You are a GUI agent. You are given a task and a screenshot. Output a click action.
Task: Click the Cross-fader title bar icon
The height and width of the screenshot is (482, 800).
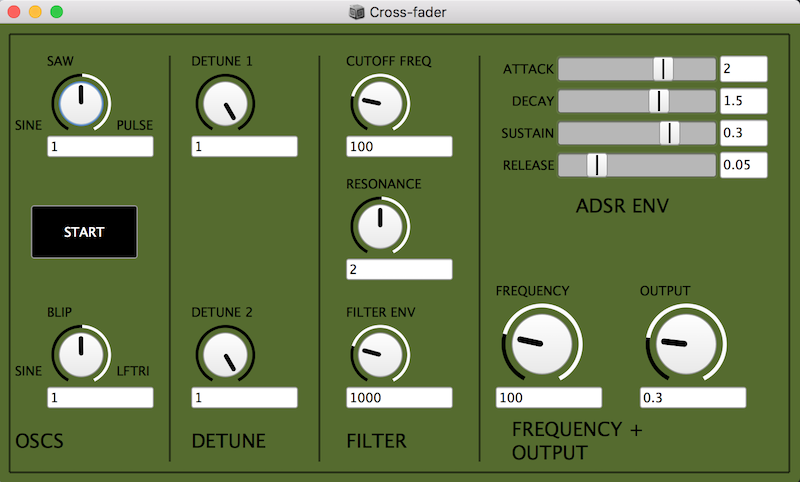tap(357, 12)
